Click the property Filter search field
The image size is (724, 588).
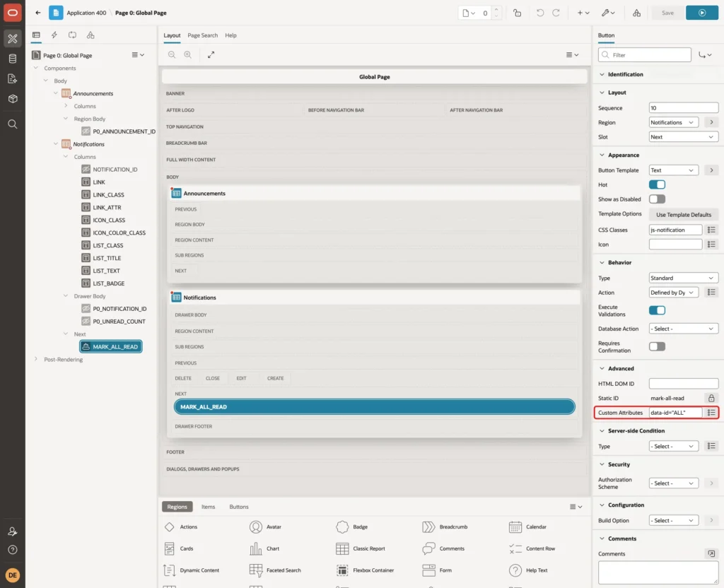tap(645, 55)
